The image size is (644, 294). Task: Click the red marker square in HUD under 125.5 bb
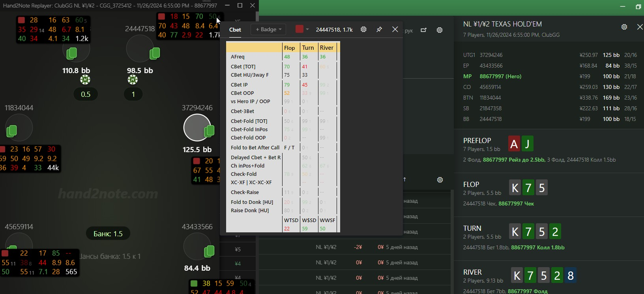coord(196,161)
